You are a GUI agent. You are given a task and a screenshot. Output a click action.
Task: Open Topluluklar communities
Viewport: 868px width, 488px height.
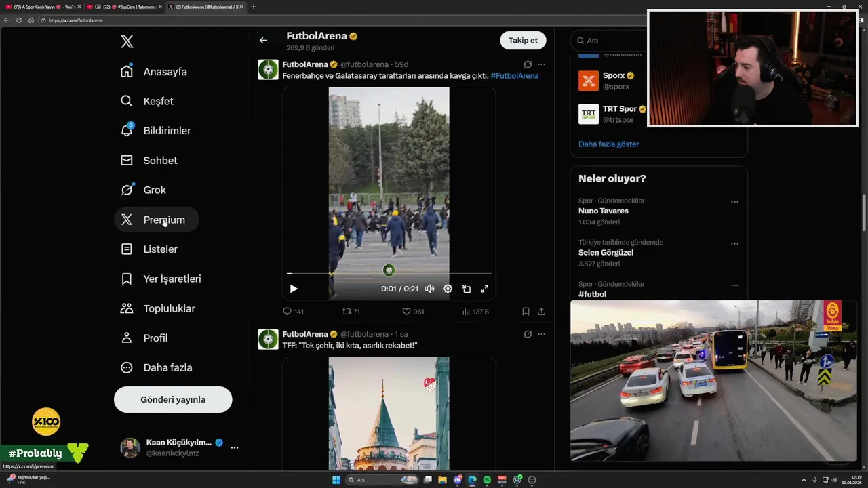pyautogui.click(x=158, y=308)
